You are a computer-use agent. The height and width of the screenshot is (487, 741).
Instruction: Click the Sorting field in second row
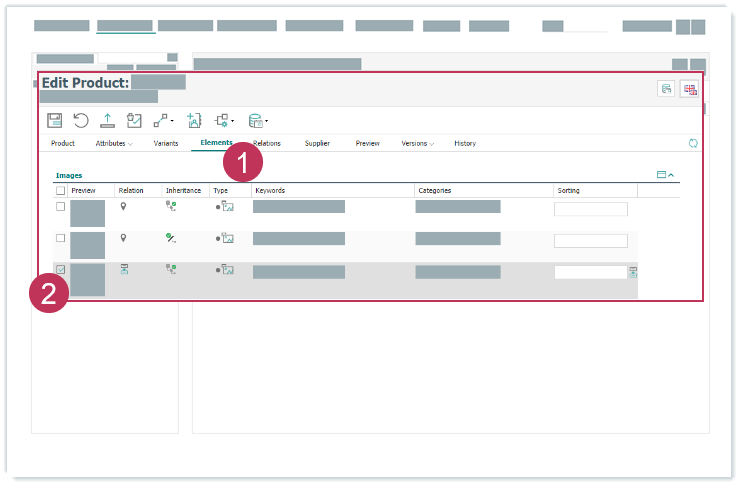(590, 241)
